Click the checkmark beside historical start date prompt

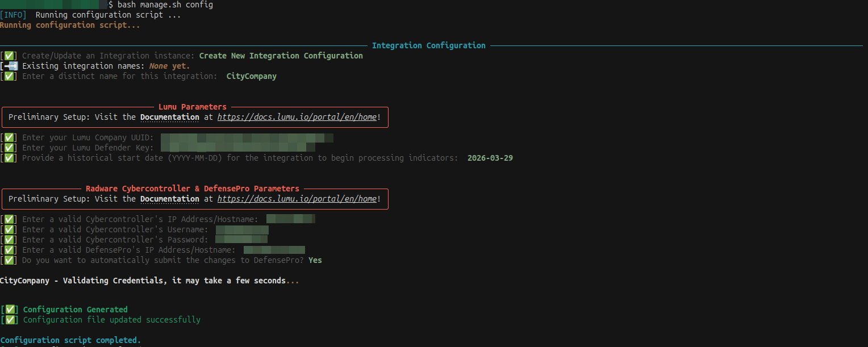(x=10, y=158)
